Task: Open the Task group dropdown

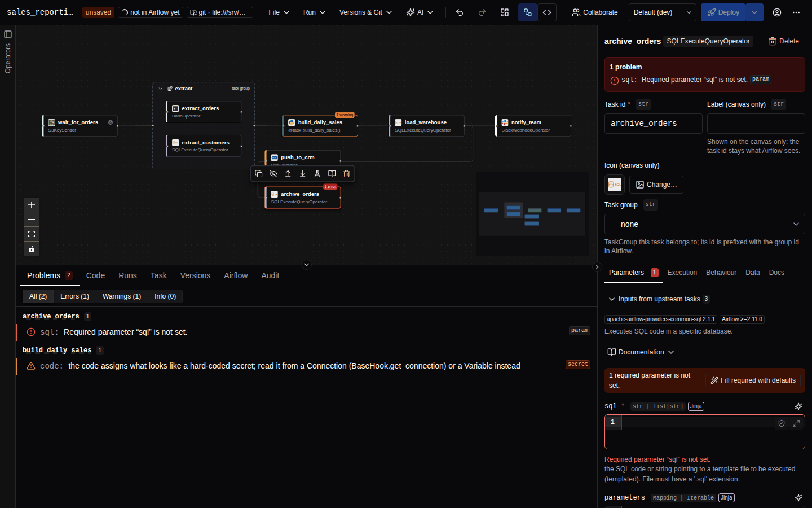Action: pos(705,224)
